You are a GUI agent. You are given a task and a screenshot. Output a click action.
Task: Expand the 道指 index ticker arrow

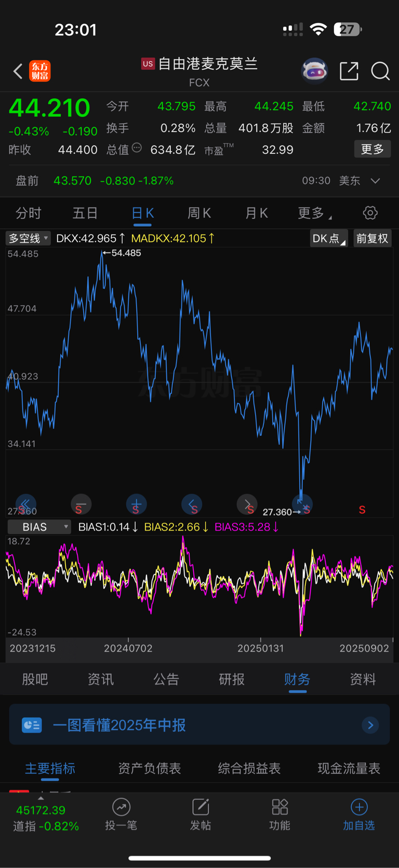coord(41,798)
